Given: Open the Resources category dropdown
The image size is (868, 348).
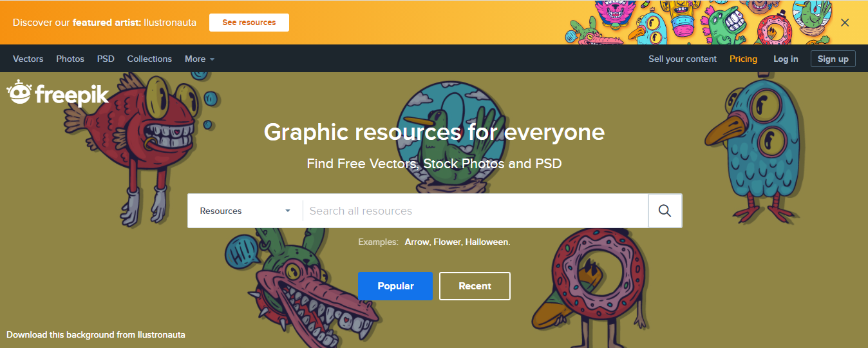Looking at the screenshot, I should 245,211.
